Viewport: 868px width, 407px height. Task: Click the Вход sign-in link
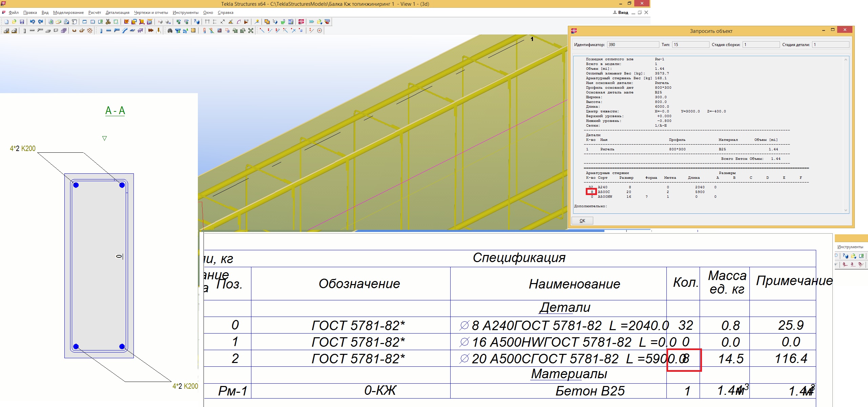click(x=623, y=13)
